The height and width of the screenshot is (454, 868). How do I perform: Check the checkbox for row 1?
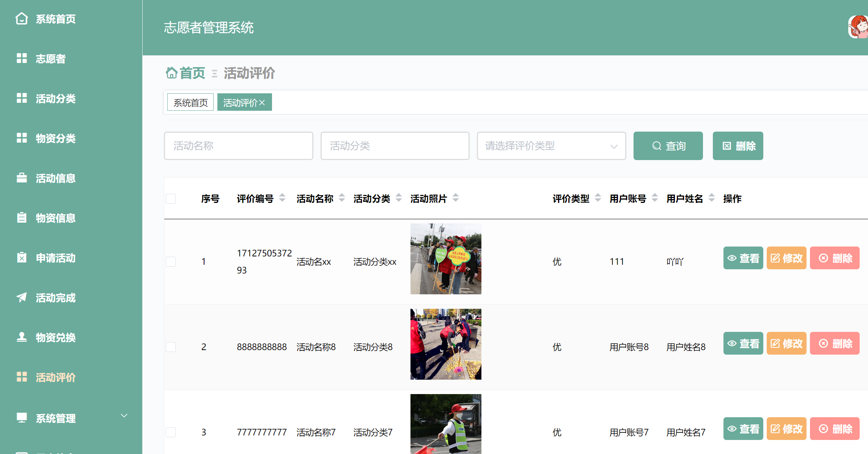(171, 262)
